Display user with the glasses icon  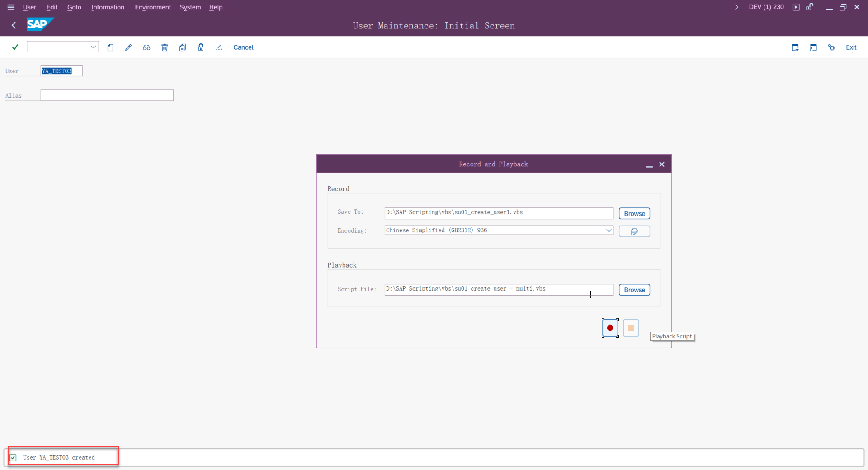point(146,47)
